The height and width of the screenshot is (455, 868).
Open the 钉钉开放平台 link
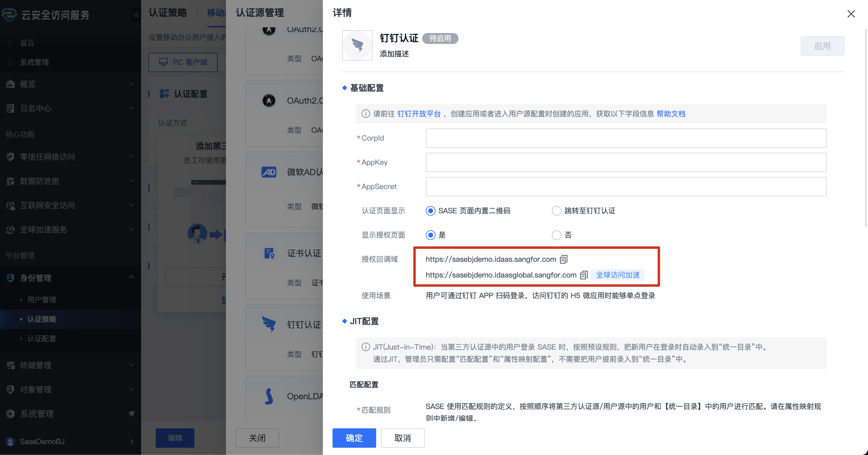point(419,114)
